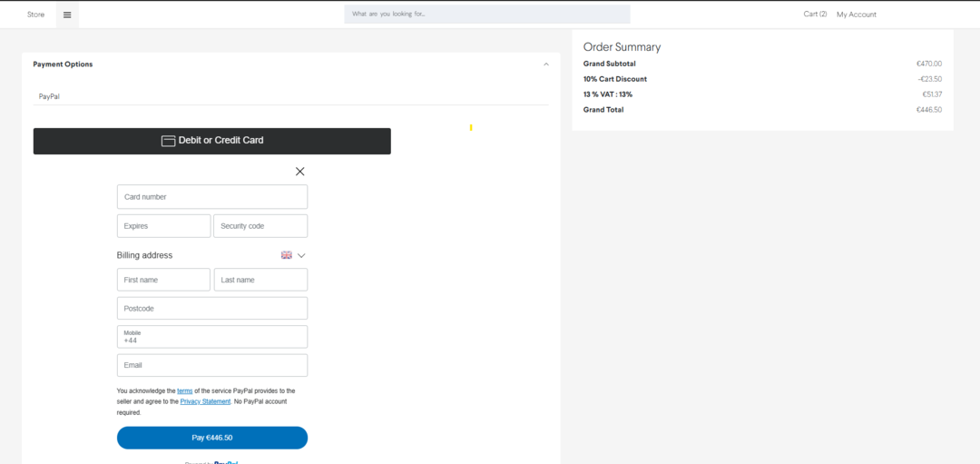
Task: Submit payment with Pay €446.50 button
Action: click(211, 438)
